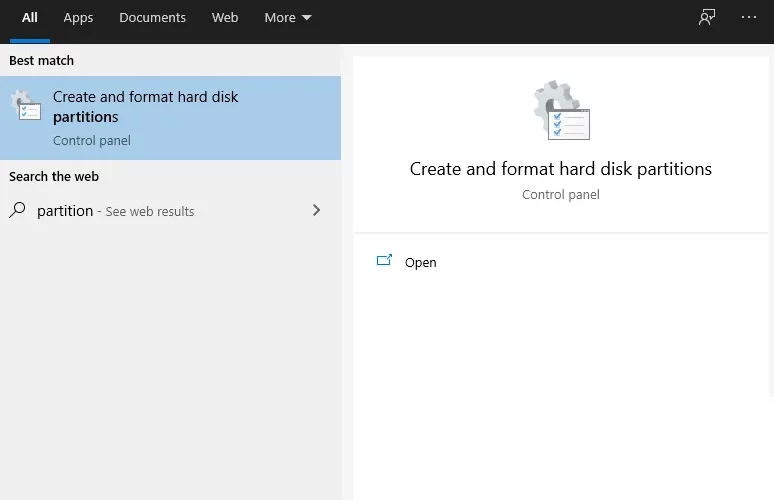Viewport: 774px width, 500px height.
Task: Switch to the Apps tab
Action: pos(78,18)
